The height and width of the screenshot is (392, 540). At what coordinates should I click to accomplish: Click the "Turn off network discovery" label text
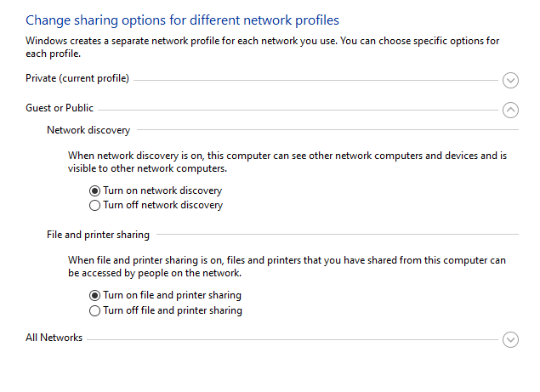point(163,205)
